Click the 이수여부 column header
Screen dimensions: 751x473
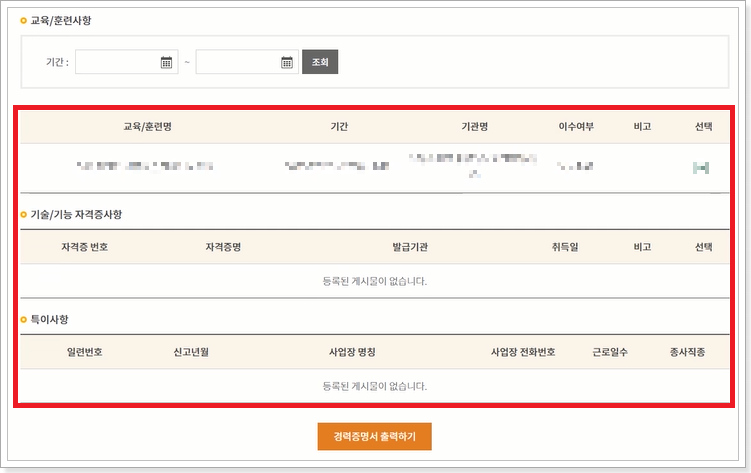tap(576, 127)
